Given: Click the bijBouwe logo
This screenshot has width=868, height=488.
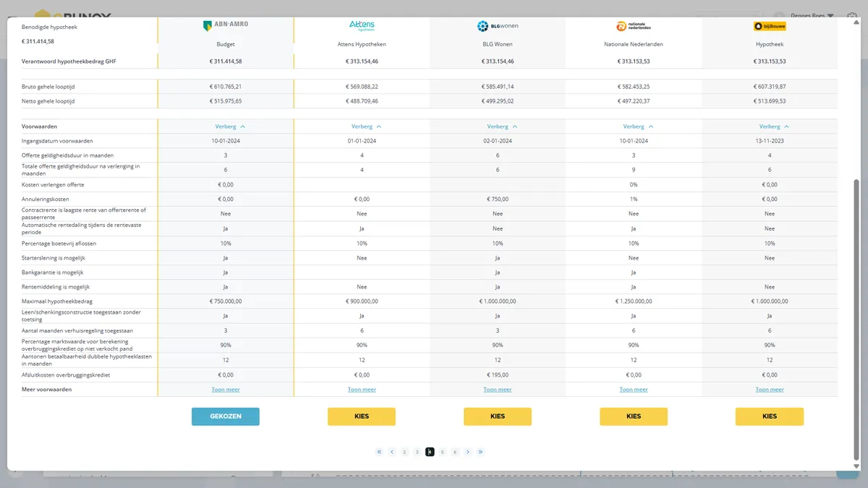Looking at the screenshot, I should pyautogui.click(x=770, y=26).
